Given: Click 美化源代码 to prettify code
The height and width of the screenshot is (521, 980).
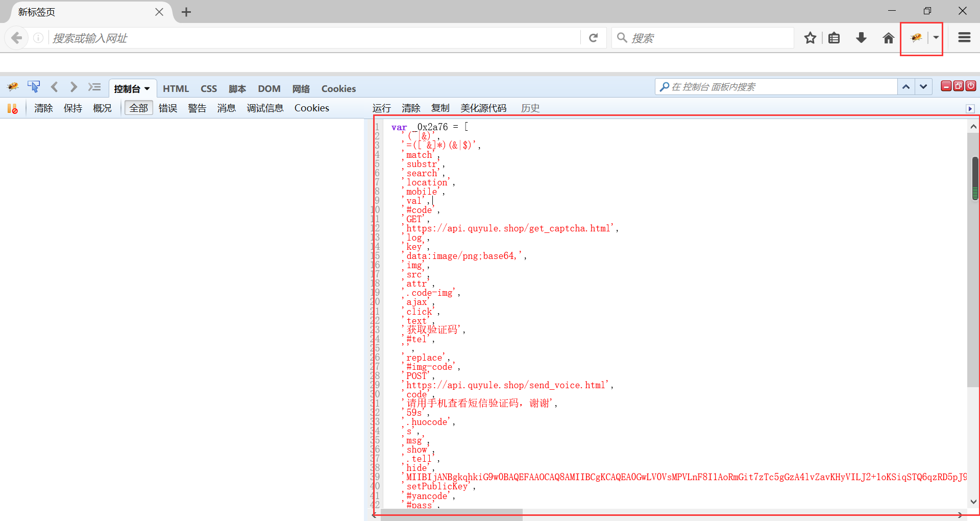Looking at the screenshot, I should pos(483,108).
